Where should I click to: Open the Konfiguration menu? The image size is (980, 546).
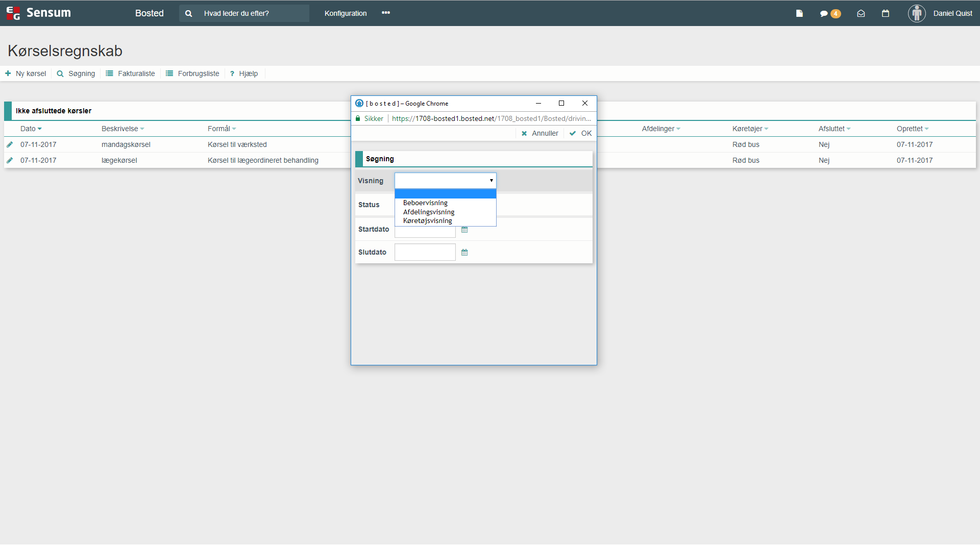(x=346, y=13)
